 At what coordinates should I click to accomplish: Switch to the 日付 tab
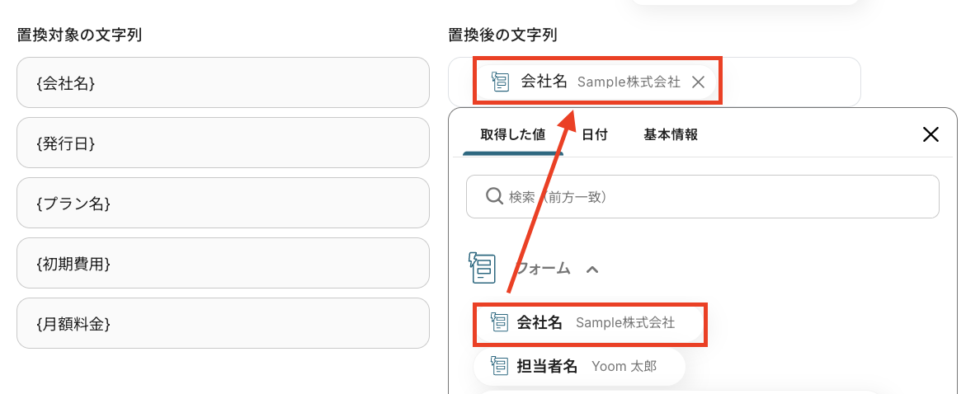click(x=594, y=135)
